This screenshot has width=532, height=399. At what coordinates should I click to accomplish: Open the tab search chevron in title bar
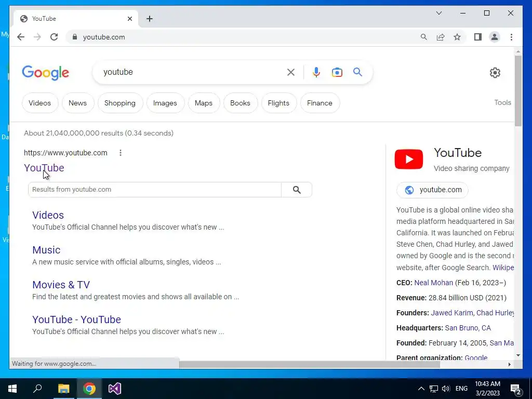click(x=438, y=13)
